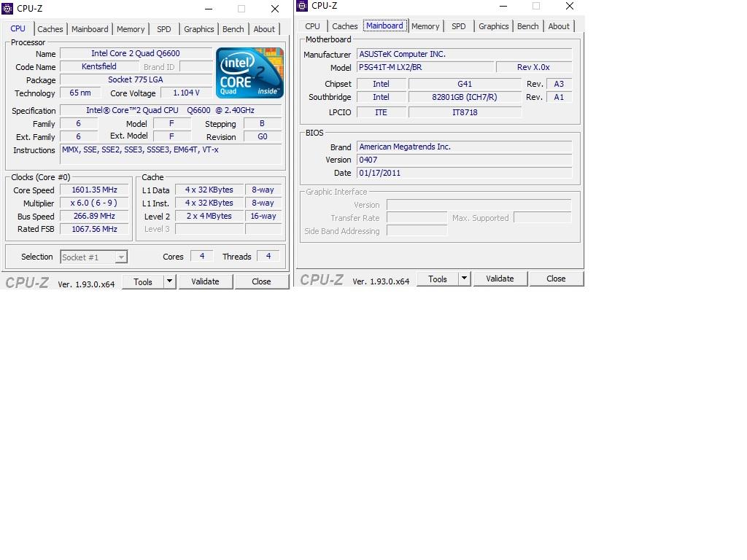
Task: Click the CPU-Z app icon in left window title bar
Action: coord(7,8)
